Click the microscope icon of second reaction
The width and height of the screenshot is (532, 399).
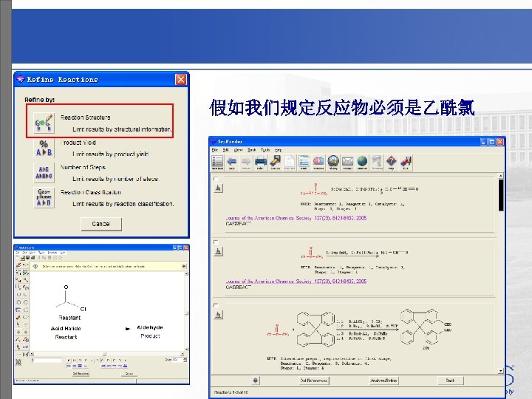click(218, 251)
